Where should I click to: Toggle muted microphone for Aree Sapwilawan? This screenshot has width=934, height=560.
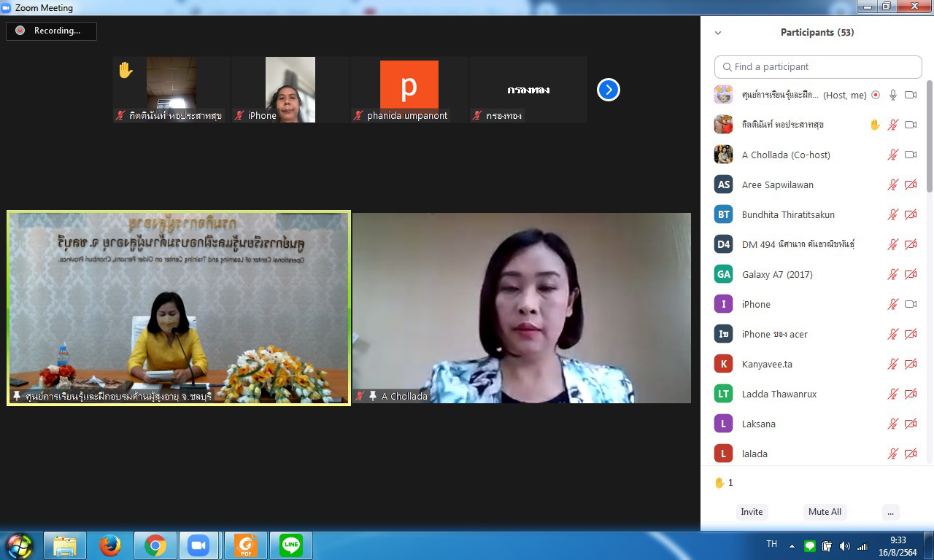892,184
